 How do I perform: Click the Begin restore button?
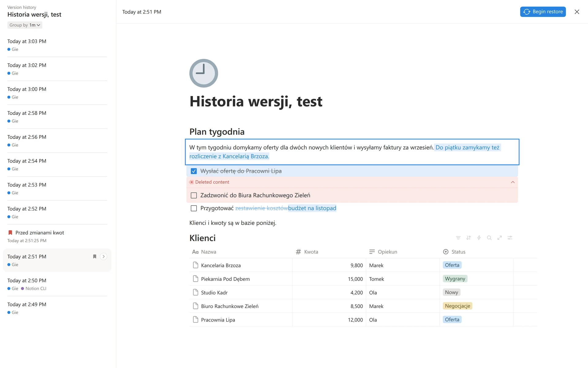(543, 12)
